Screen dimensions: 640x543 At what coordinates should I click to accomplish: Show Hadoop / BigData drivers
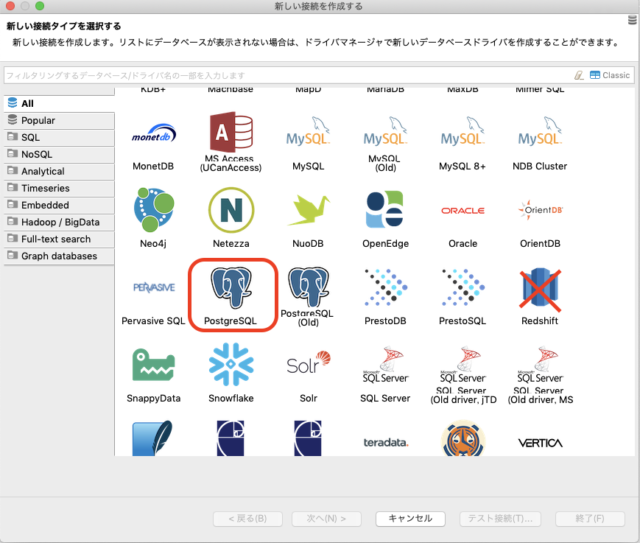click(x=59, y=222)
